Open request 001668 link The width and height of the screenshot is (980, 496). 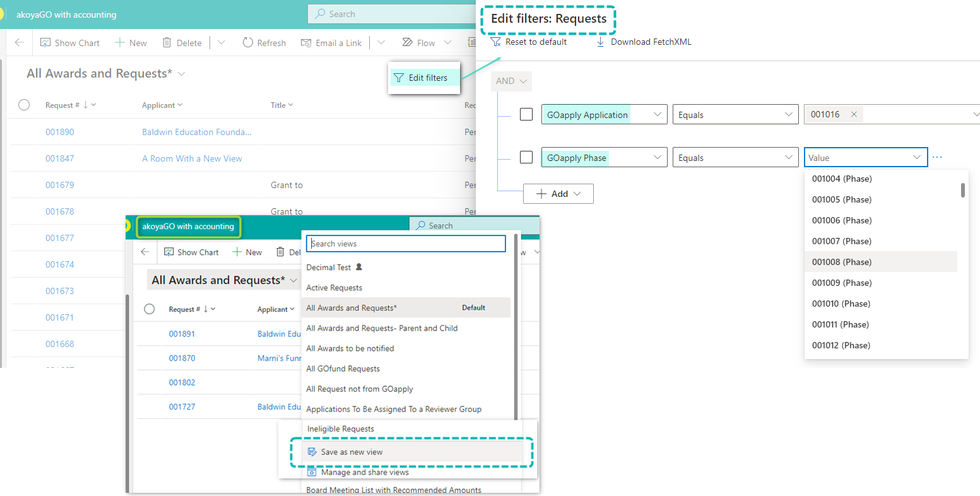click(60, 344)
